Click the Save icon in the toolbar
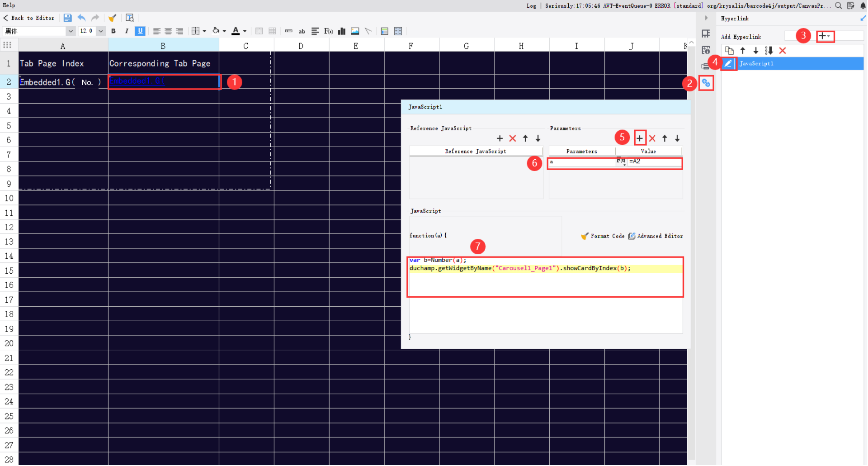Viewport: 868px width, 466px height. (67, 18)
